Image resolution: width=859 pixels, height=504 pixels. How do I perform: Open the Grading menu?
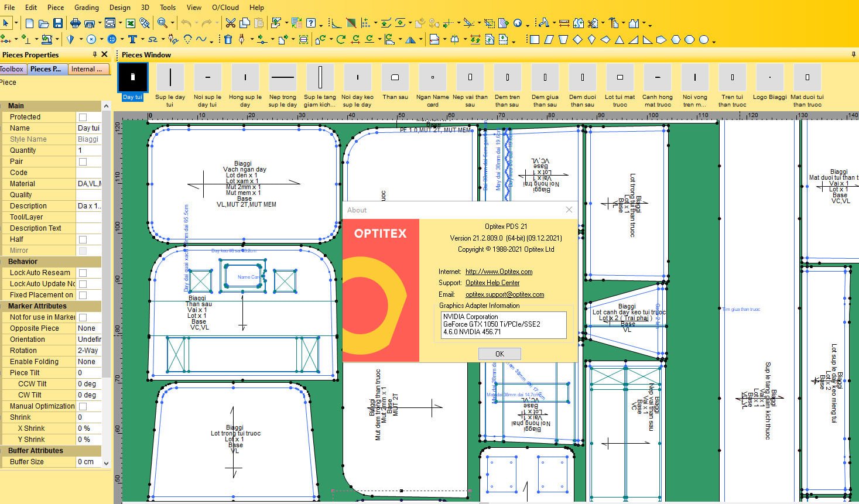87,8
